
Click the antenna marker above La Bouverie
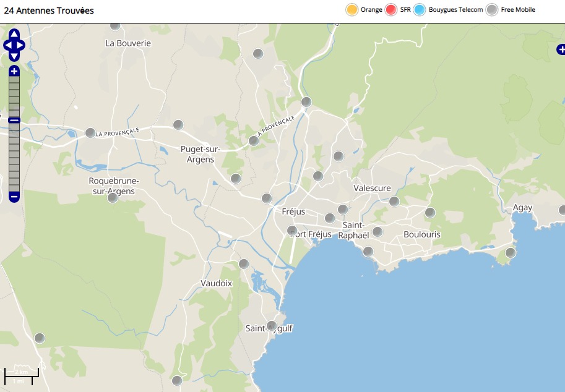[114, 25]
